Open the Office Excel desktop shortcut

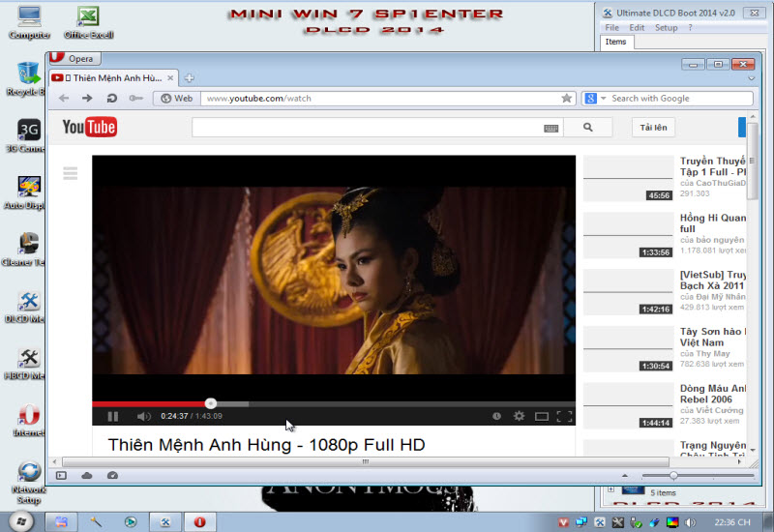pyautogui.click(x=88, y=22)
